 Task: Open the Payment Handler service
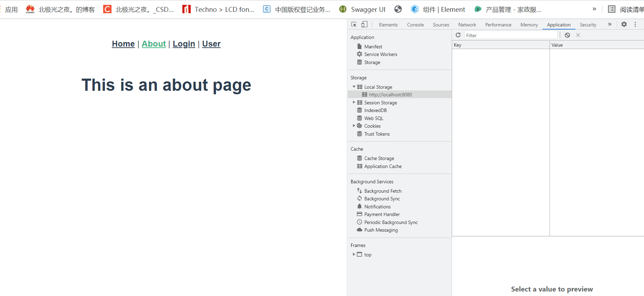click(x=382, y=214)
